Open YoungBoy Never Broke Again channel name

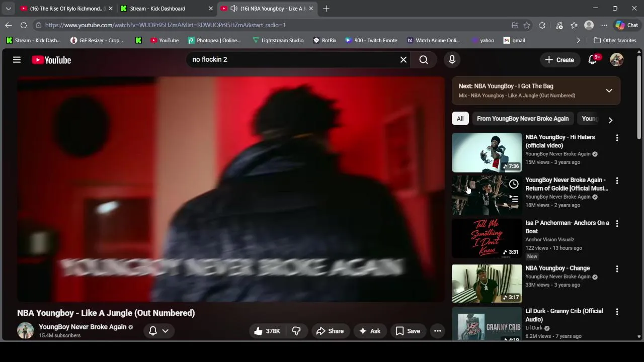pos(83,327)
